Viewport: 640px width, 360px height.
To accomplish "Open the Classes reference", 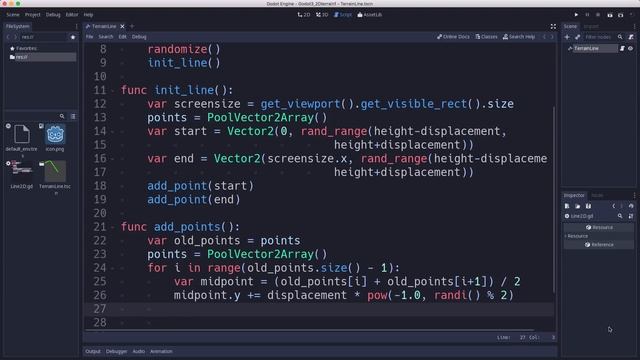I will tap(486, 37).
